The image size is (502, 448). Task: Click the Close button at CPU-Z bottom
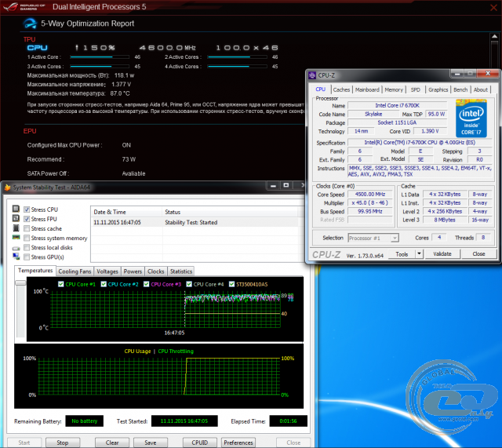tap(479, 254)
